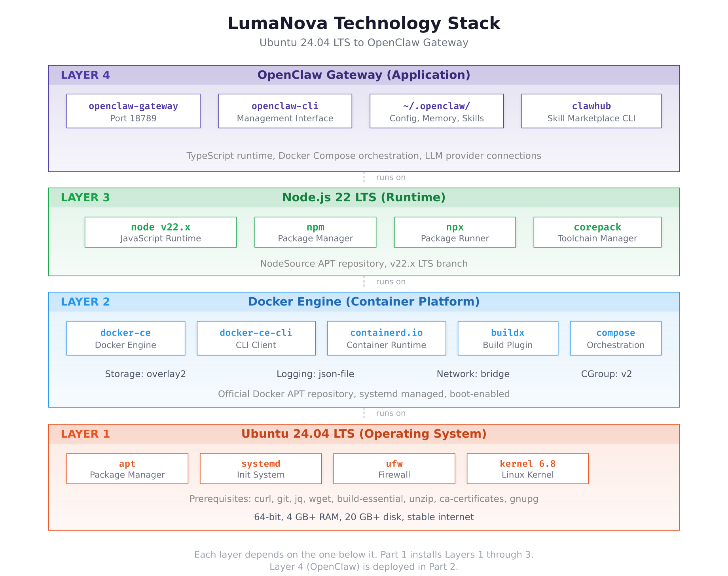Image resolution: width=728 pixels, height=576 pixels.
Task: Click the NodeSource APT repository note
Action: [364, 263]
